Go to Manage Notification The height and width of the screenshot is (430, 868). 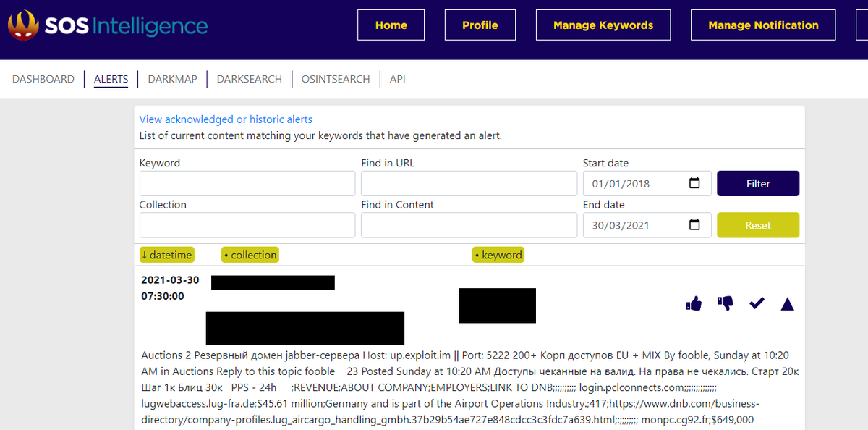[x=763, y=25]
